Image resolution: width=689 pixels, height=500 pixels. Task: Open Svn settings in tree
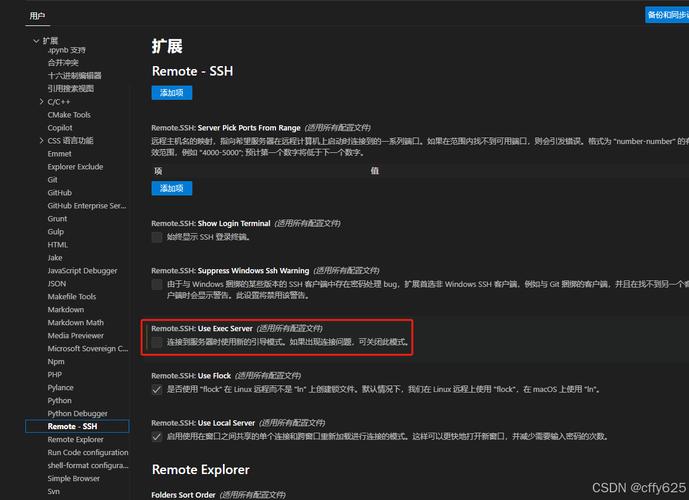tap(54, 491)
